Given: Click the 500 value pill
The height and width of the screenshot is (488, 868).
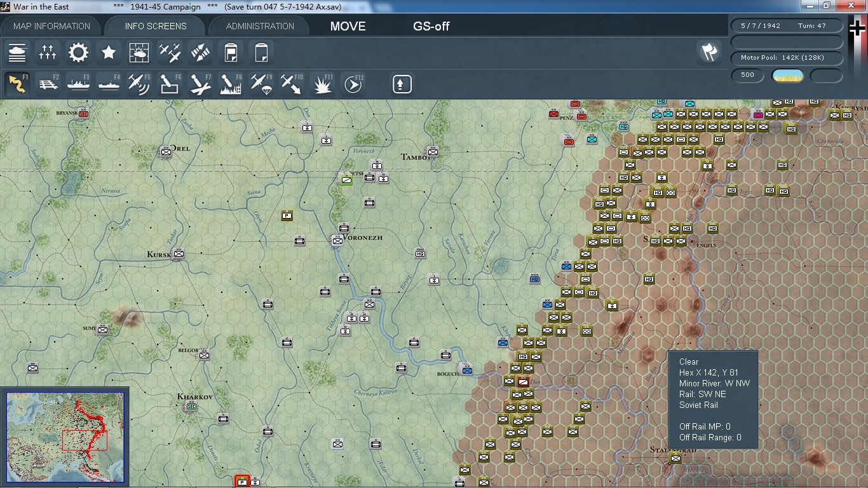Looking at the screenshot, I should pos(748,75).
